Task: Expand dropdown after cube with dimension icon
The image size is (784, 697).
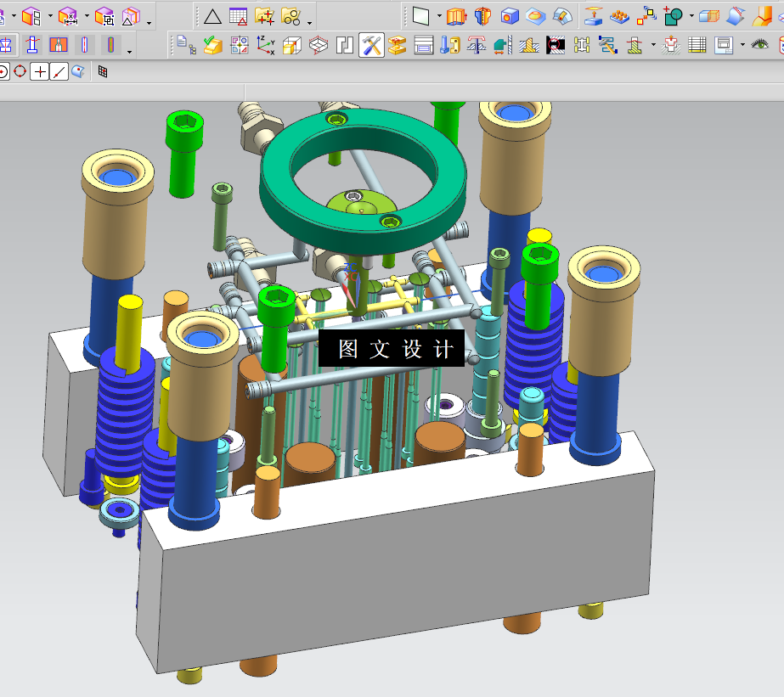Action: click(x=87, y=16)
